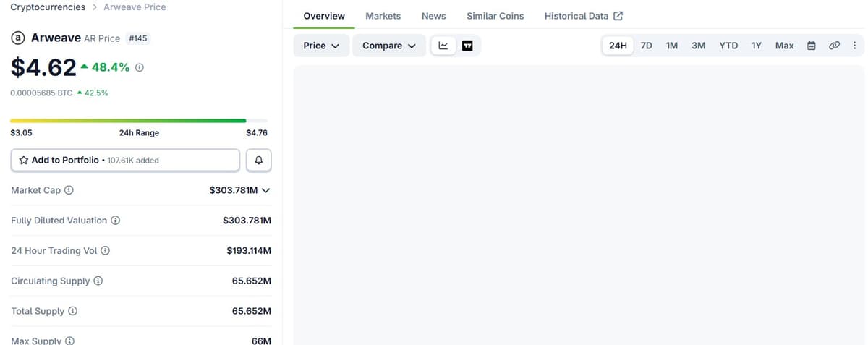Copy chart link with the chain icon

(x=834, y=46)
